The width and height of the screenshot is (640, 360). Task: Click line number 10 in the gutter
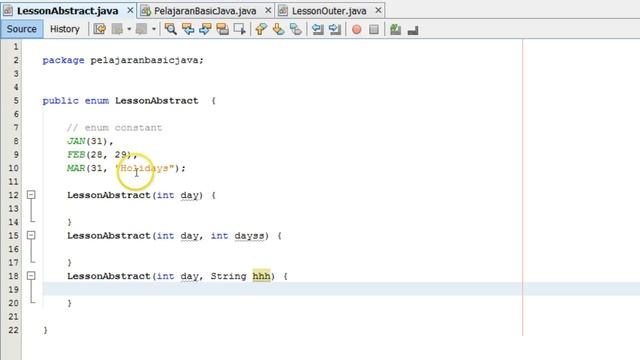pyautogui.click(x=13, y=168)
